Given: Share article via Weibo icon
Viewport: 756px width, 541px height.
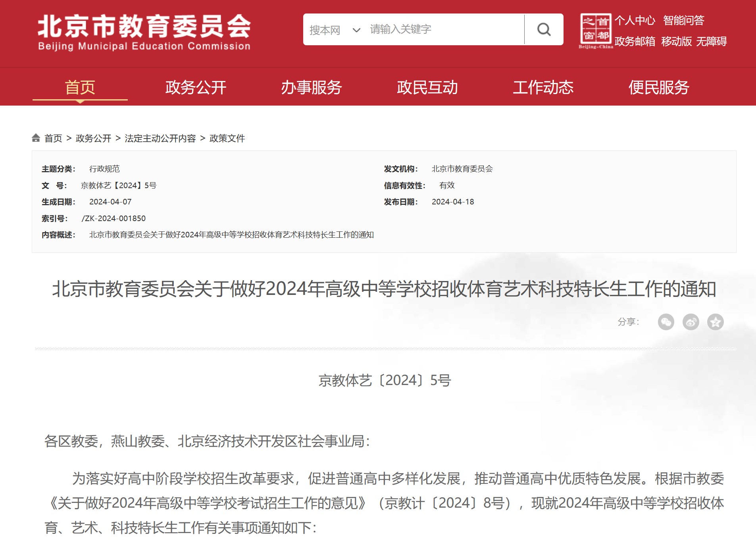Looking at the screenshot, I should tap(691, 322).
